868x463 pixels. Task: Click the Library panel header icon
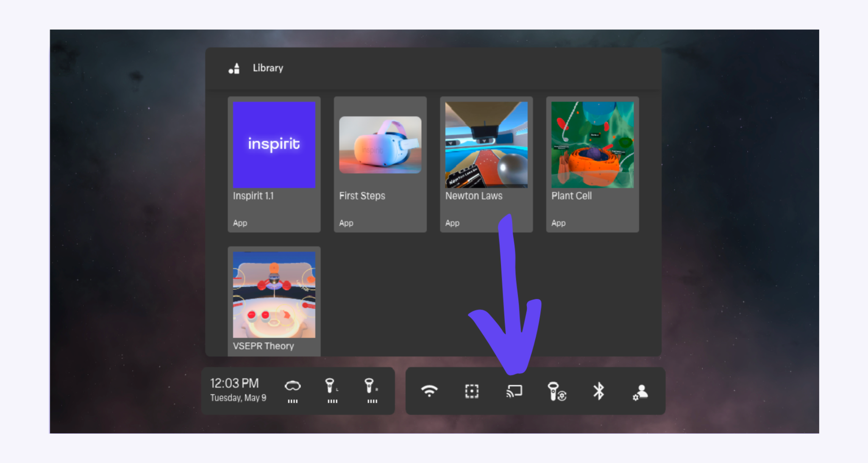pyautogui.click(x=234, y=68)
